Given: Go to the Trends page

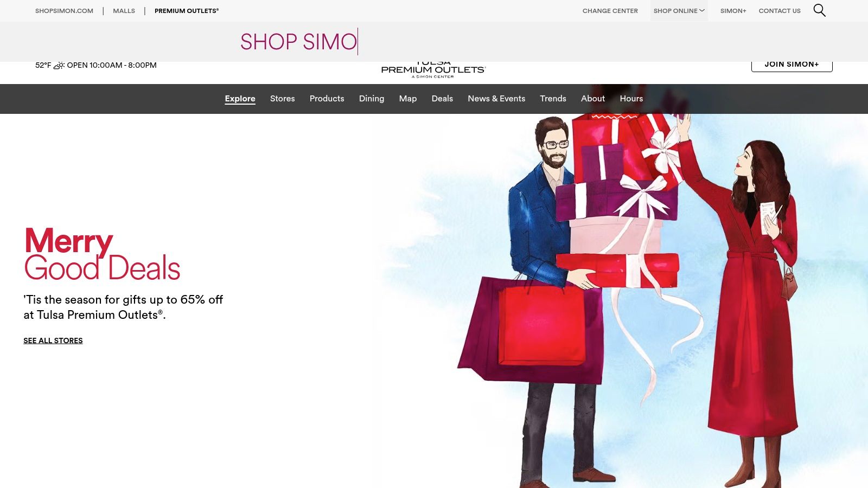Looking at the screenshot, I should (553, 99).
